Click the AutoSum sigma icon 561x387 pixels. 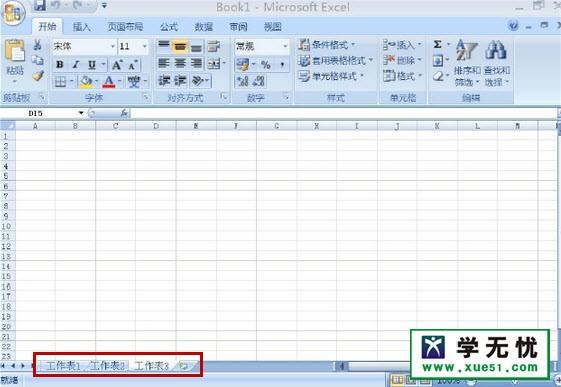[437, 44]
